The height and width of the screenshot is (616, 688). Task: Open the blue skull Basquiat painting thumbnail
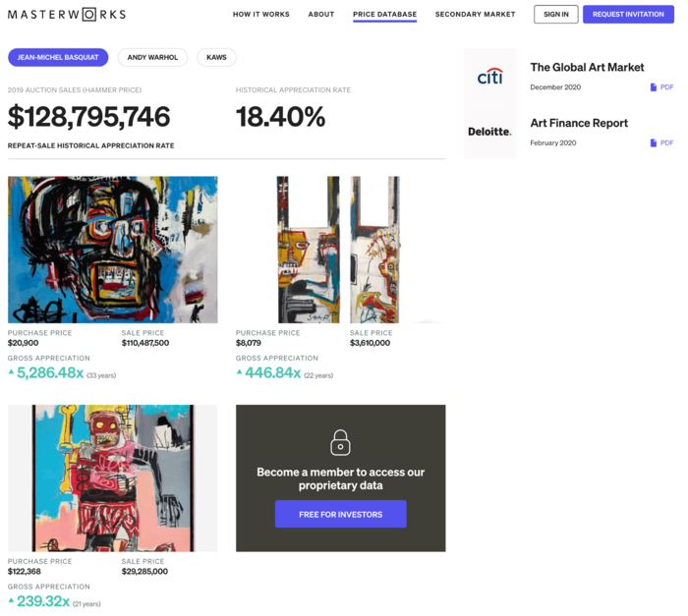click(113, 250)
